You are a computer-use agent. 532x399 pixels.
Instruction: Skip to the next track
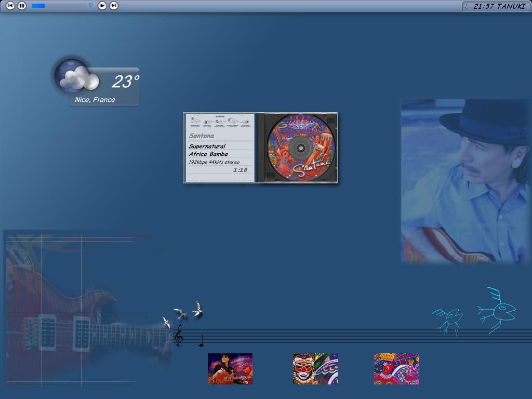click(x=114, y=5)
